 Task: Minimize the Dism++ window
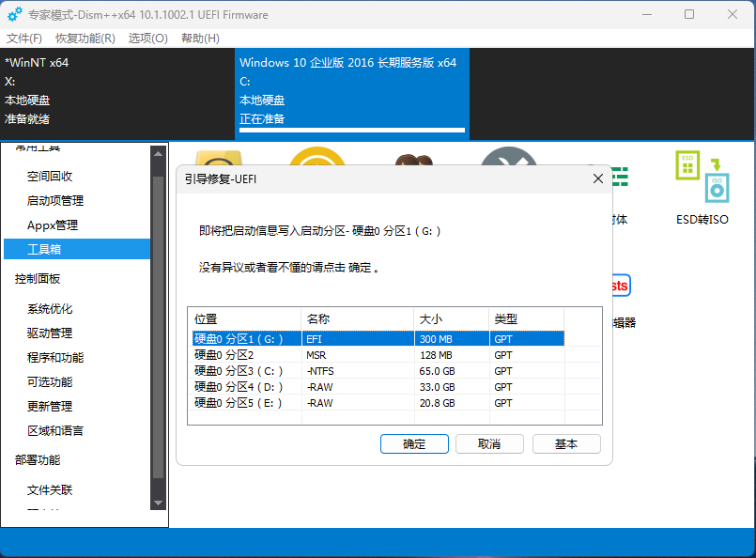click(x=647, y=14)
